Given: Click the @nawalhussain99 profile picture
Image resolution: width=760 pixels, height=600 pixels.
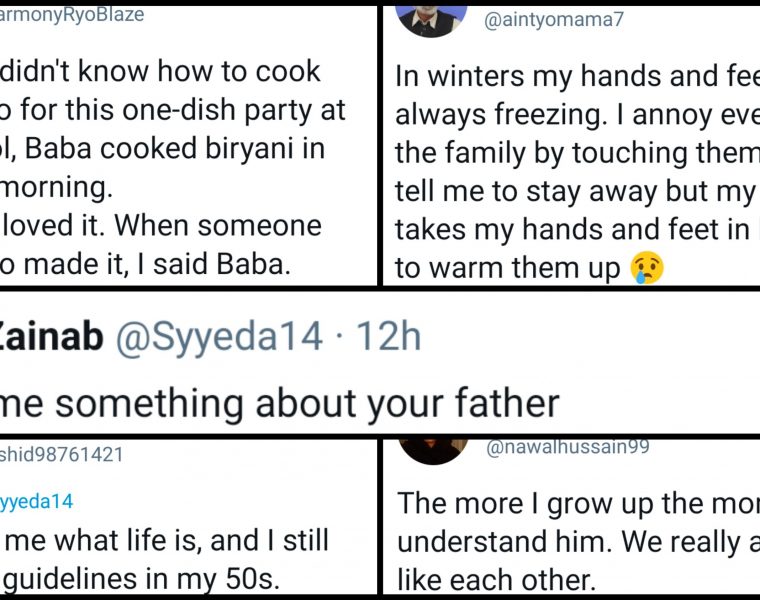Looking at the screenshot, I should pos(432,450).
